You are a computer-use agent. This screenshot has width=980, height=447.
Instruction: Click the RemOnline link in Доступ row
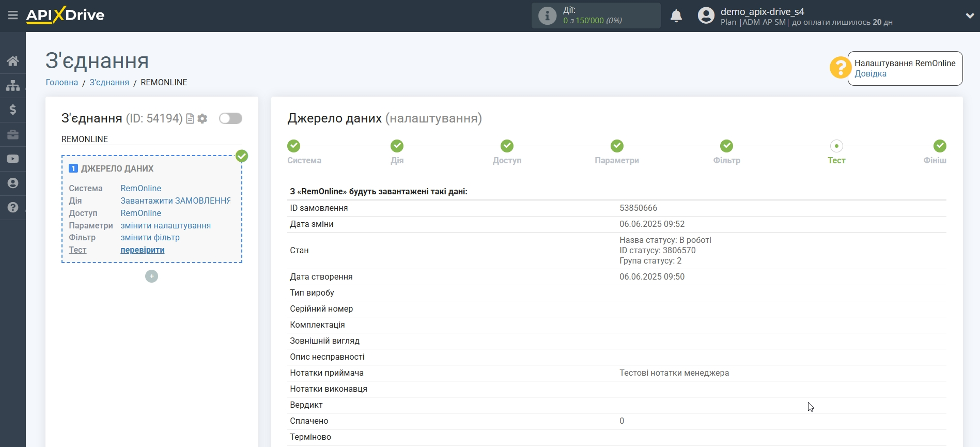pyautogui.click(x=141, y=213)
